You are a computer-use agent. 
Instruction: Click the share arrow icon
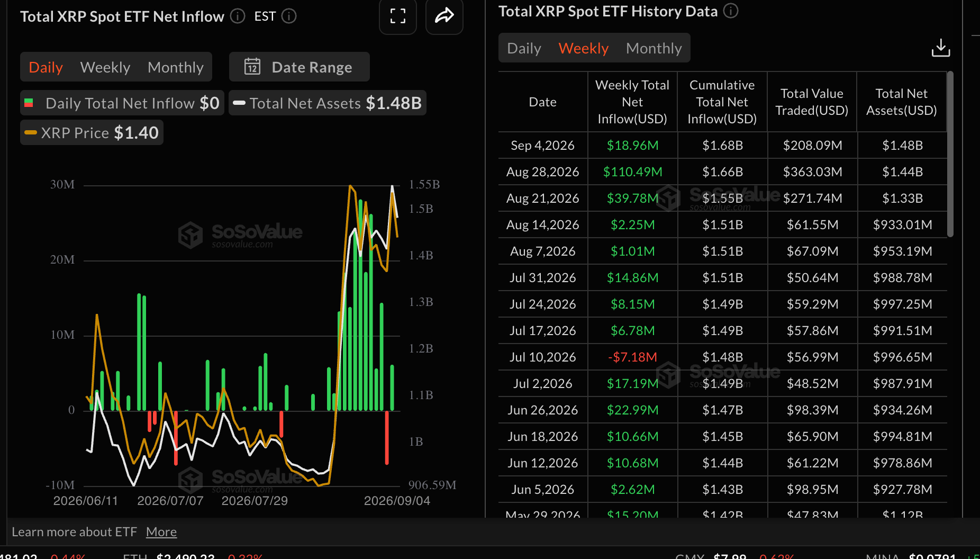tap(444, 16)
